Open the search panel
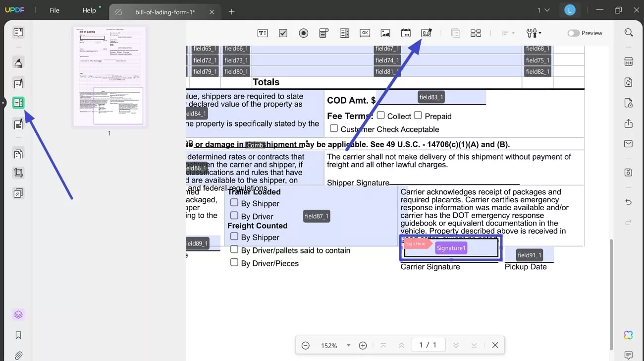This screenshot has height=361, width=644. point(628,32)
